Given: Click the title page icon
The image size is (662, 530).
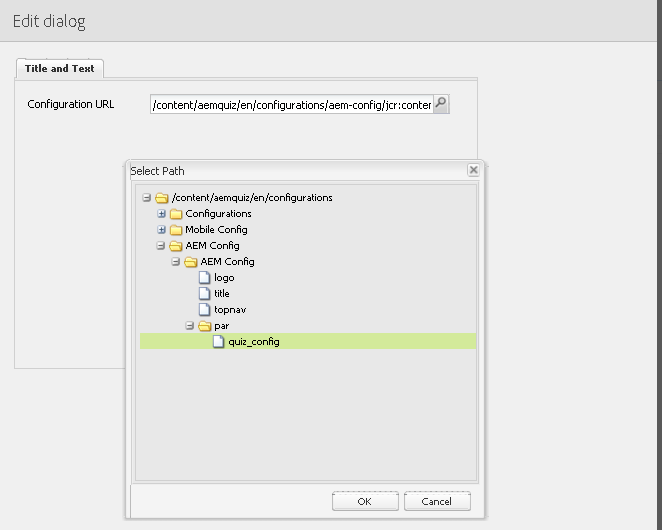Looking at the screenshot, I should point(205,293).
